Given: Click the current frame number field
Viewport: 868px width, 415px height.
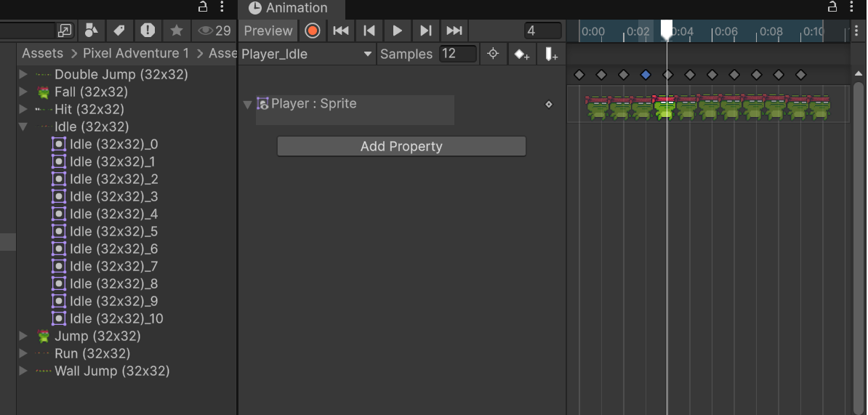Looking at the screenshot, I should coord(542,31).
